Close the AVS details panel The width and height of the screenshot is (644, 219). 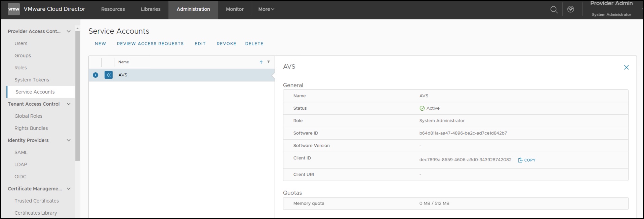click(626, 68)
